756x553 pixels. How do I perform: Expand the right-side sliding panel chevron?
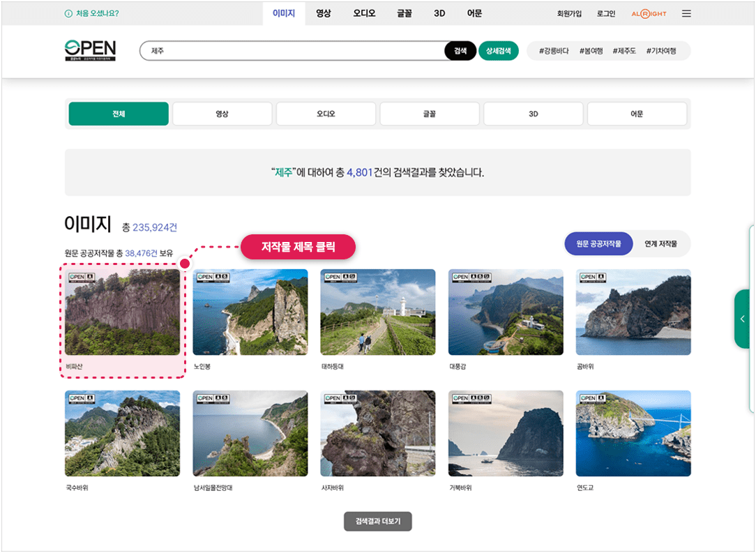741,319
